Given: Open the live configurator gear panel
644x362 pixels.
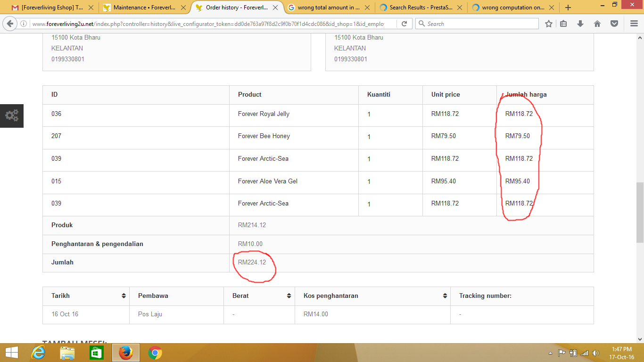Looking at the screenshot, I should pos(12,115).
